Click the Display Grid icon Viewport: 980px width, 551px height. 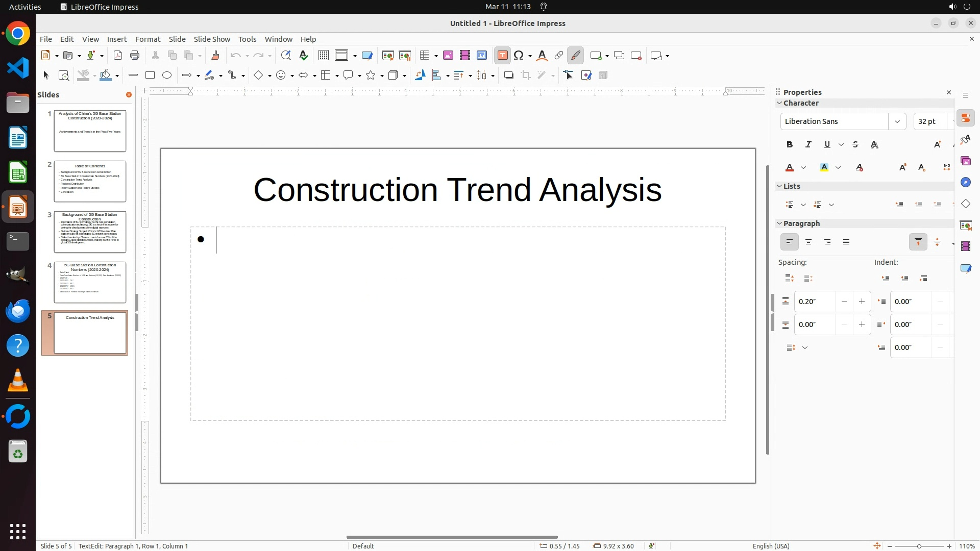coord(324,56)
